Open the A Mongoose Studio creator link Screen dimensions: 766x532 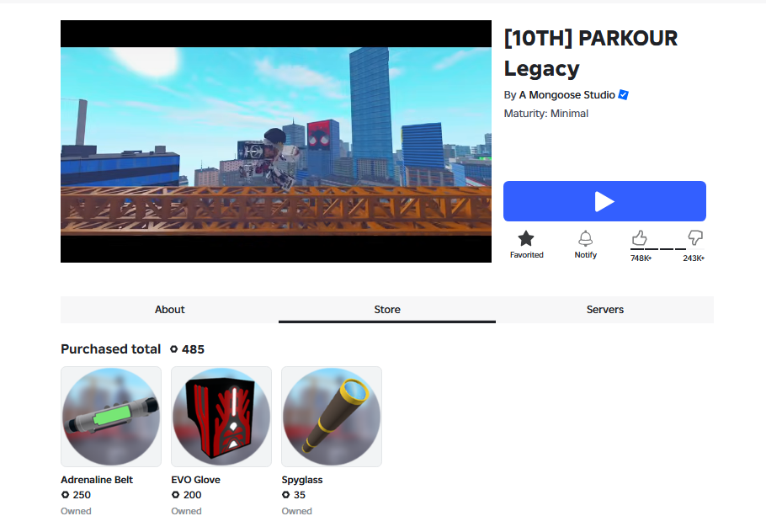pos(567,95)
